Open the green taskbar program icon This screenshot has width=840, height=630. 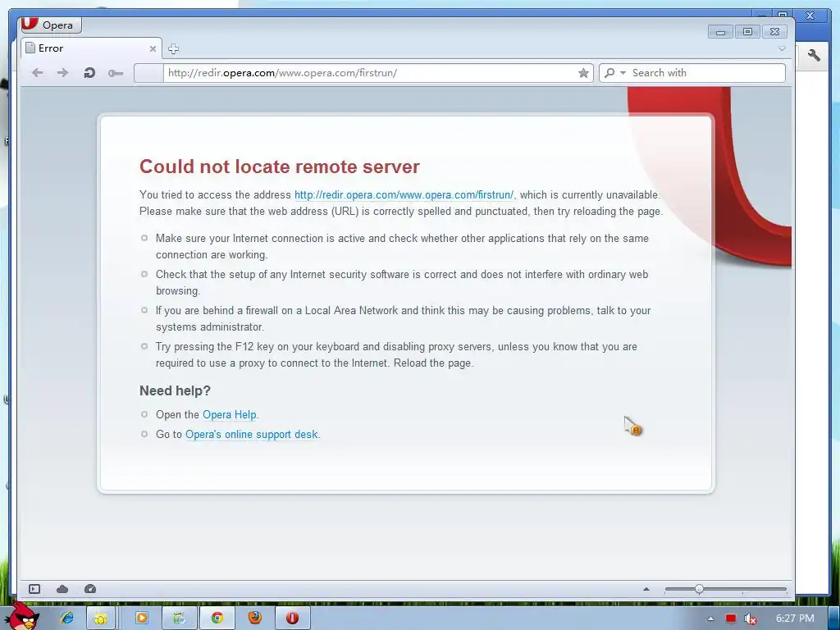tap(180, 619)
